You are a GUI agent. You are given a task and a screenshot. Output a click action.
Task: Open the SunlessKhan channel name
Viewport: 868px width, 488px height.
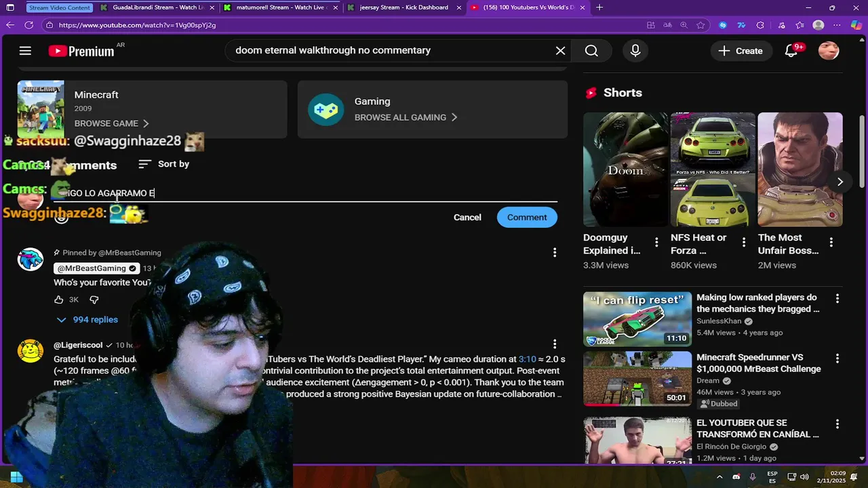(719, 321)
